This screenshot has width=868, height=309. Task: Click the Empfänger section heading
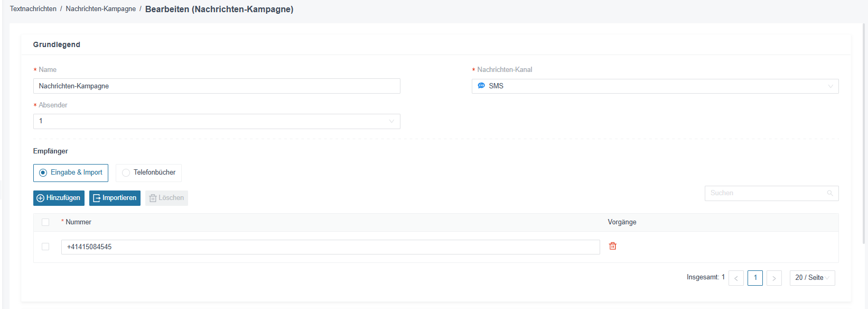[x=51, y=151]
